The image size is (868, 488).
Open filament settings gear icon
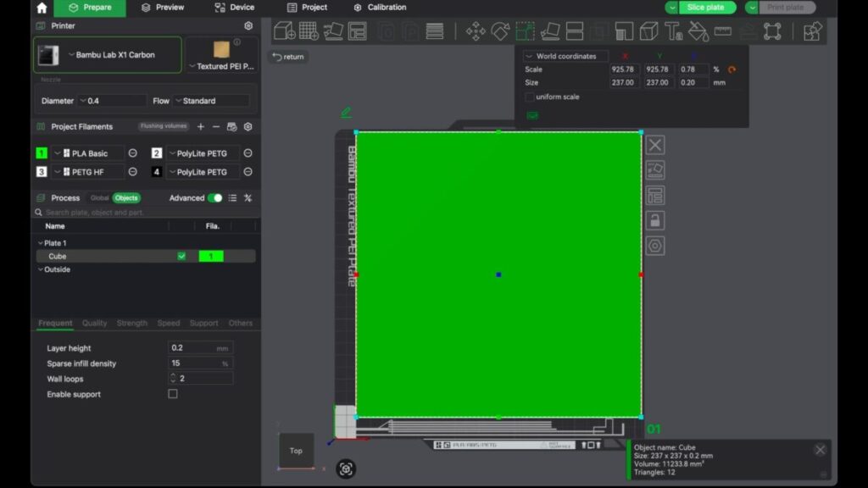pos(248,127)
